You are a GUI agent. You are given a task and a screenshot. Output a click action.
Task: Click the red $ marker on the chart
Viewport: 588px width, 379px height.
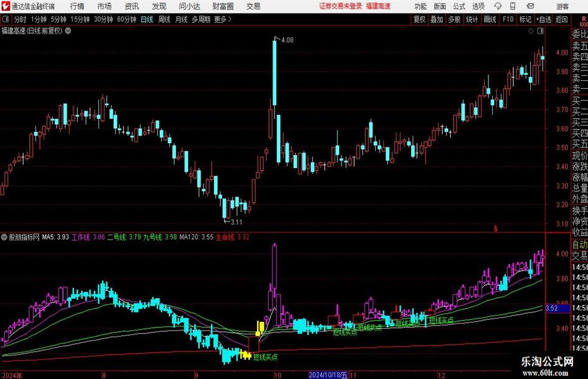(495, 228)
